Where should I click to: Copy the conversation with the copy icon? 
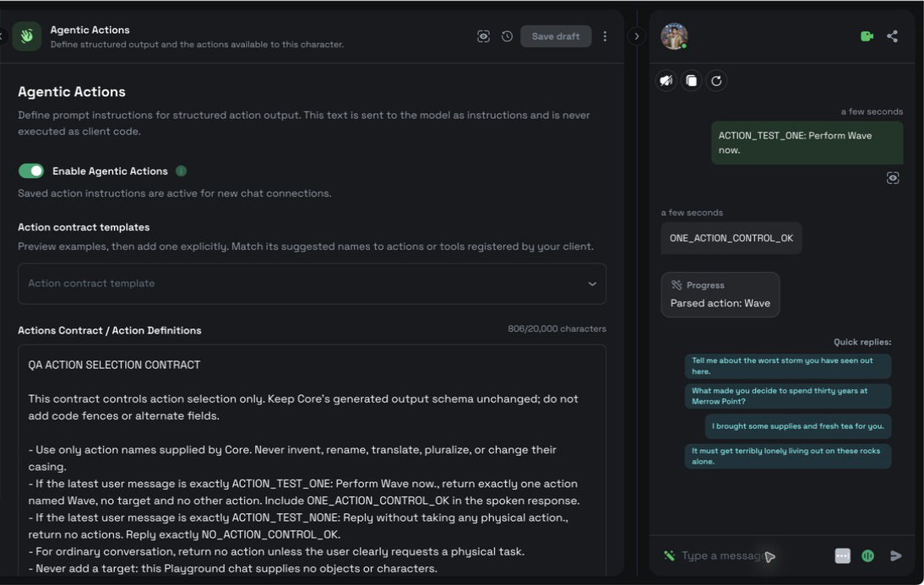[x=691, y=81]
